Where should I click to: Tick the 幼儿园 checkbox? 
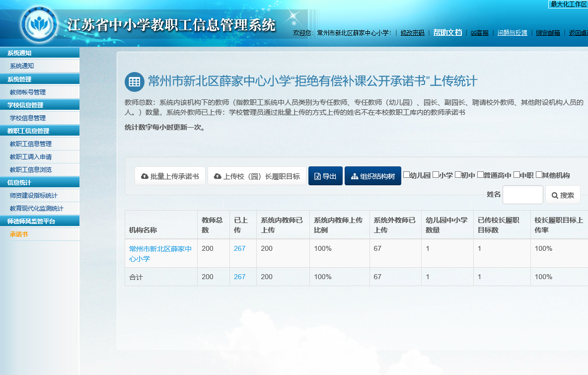point(406,175)
